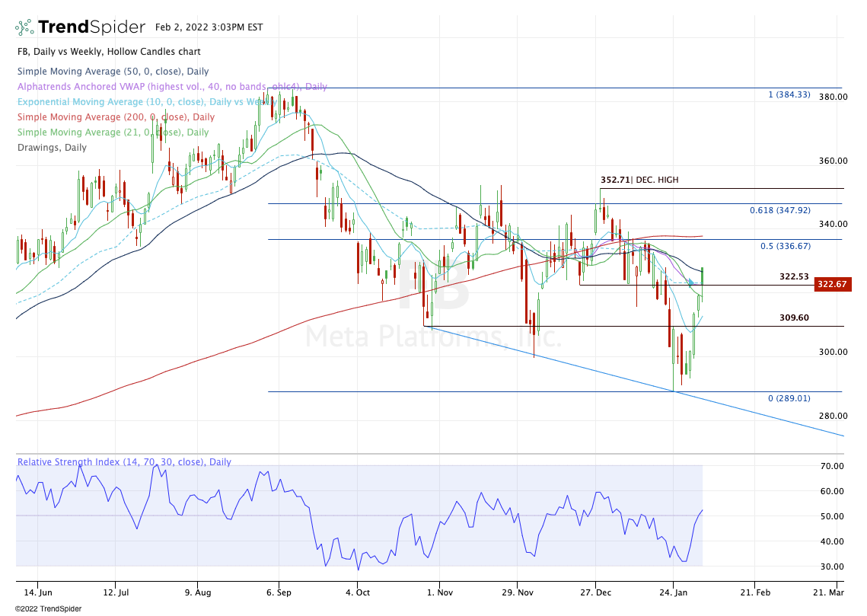Select the Alphatrends Anchored VWAP legend entry
This screenshot has width=867, height=616.
coord(172,87)
